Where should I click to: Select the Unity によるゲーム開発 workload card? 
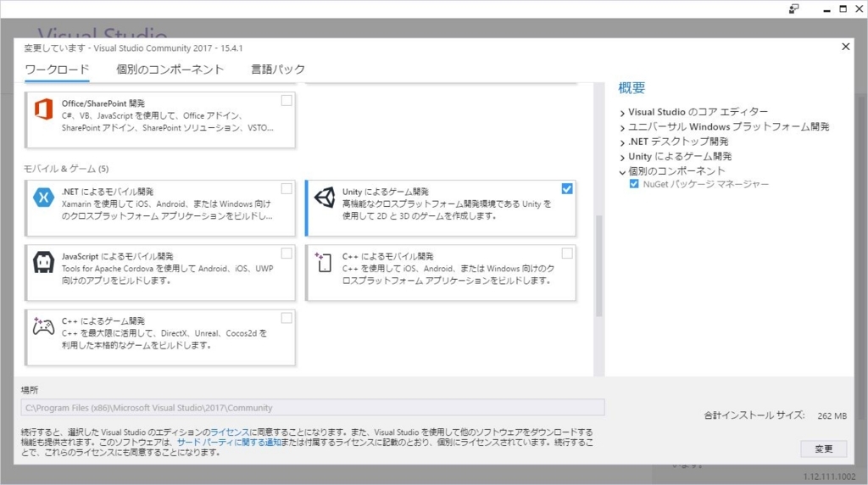440,208
